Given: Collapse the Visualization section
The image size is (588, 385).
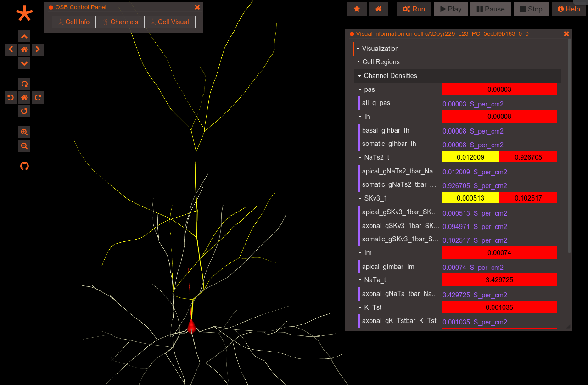Looking at the screenshot, I should 380,49.
